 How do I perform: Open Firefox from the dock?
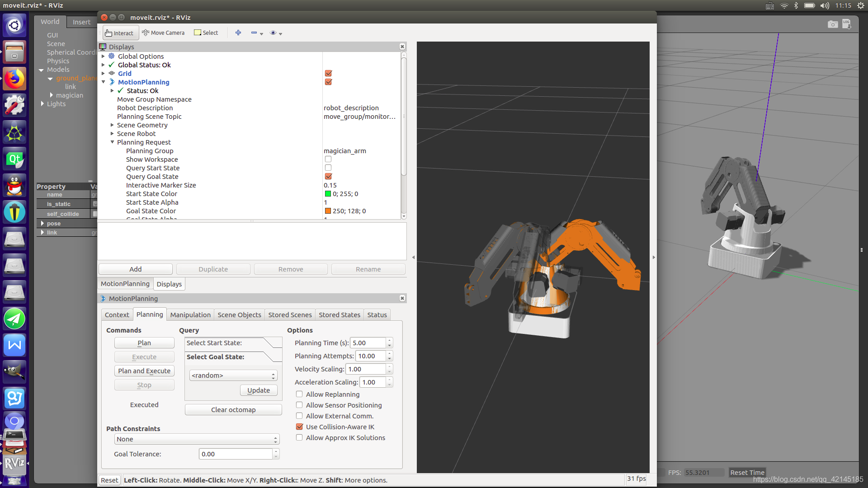click(x=14, y=79)
